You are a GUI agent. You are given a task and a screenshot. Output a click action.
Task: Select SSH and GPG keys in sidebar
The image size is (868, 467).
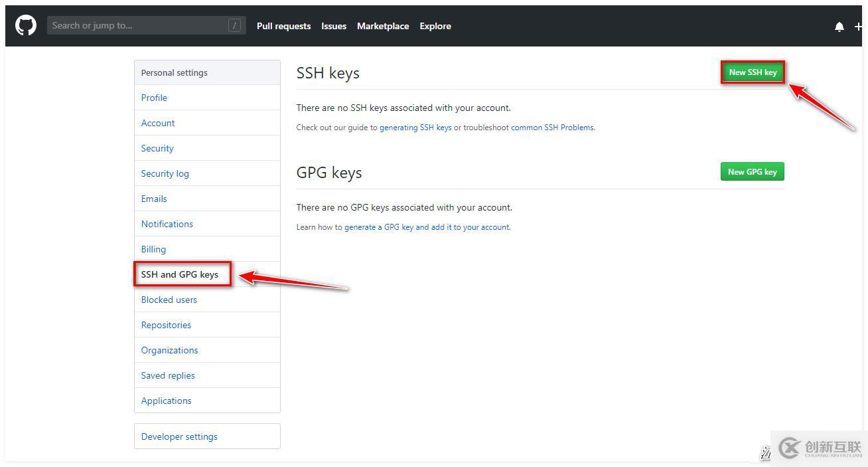(207, 274)
